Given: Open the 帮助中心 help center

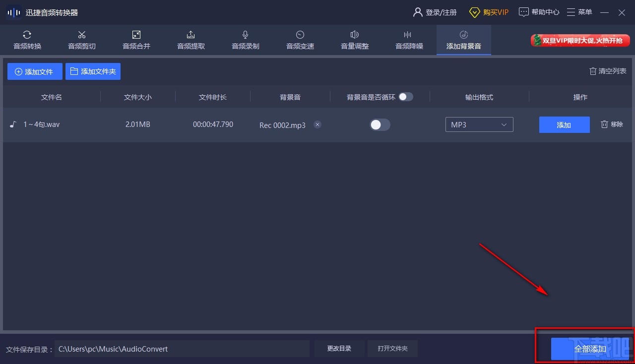Looking at the screenshot, I should [539, 11].
